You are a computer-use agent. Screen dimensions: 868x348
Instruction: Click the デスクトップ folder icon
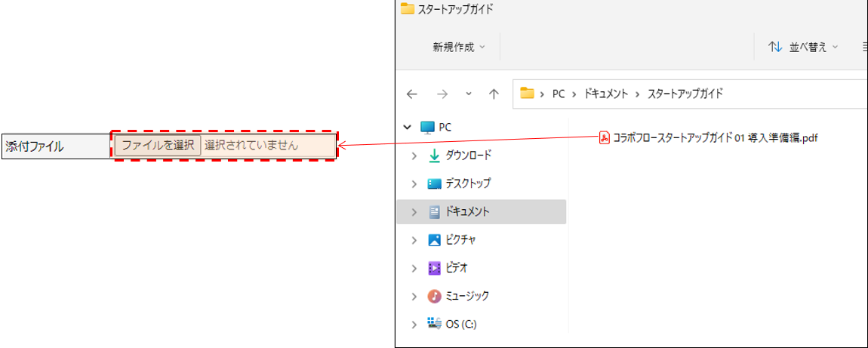click(435, 183)
